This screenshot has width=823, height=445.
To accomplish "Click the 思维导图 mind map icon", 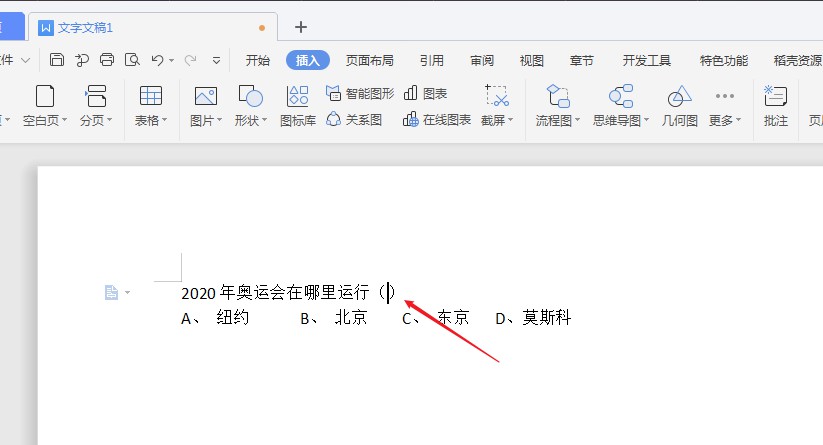I will 621,96.
